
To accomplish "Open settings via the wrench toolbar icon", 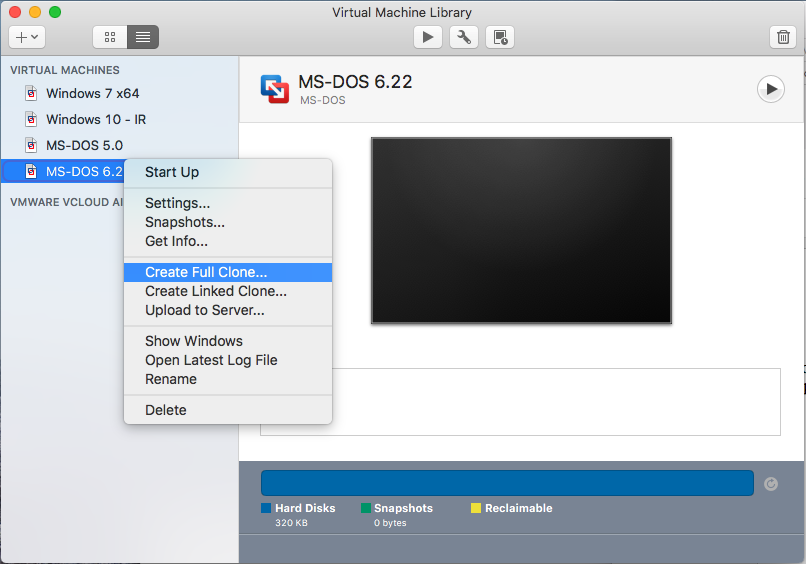I will pyautogui.click(x=464, y=37).
